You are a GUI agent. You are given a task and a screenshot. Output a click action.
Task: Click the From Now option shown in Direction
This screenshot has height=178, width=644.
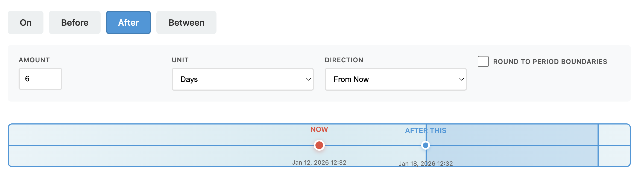351,79
